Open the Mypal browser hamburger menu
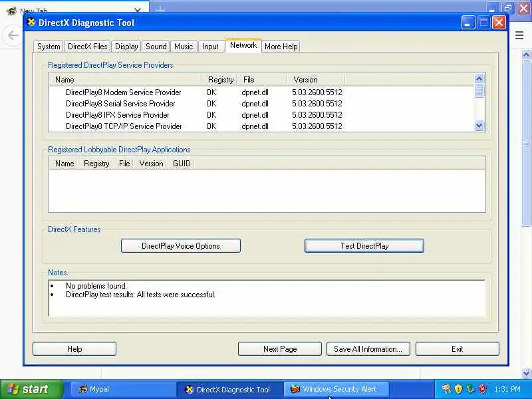Image resolution: width=532 pixels, height=399 pixels. 519,35
